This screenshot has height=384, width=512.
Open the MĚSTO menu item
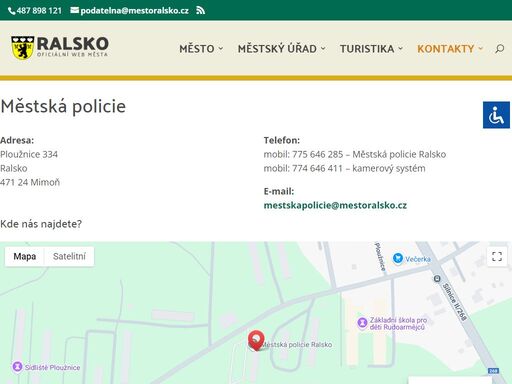(x=197, y=49)
